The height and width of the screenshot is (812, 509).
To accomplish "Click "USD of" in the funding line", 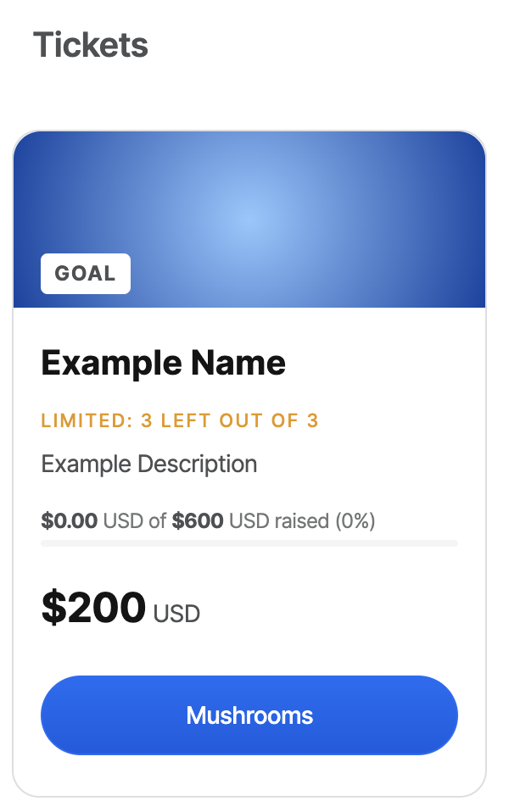I will (134, 520).
